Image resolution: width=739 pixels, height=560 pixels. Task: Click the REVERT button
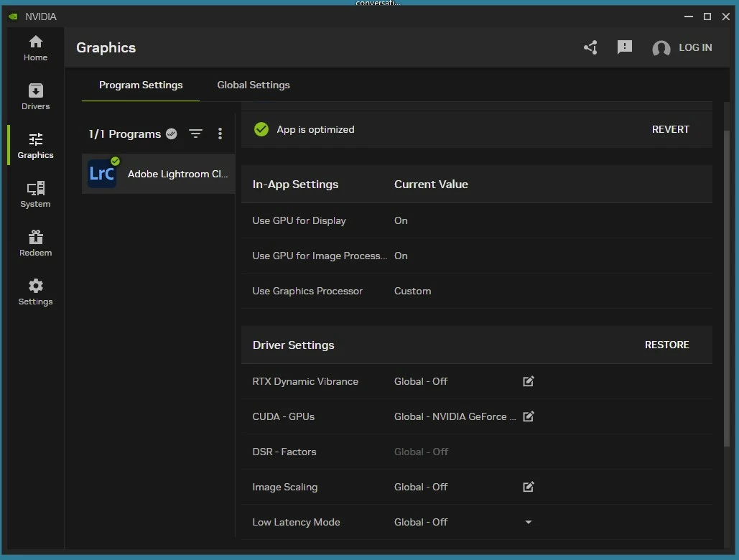670,129
